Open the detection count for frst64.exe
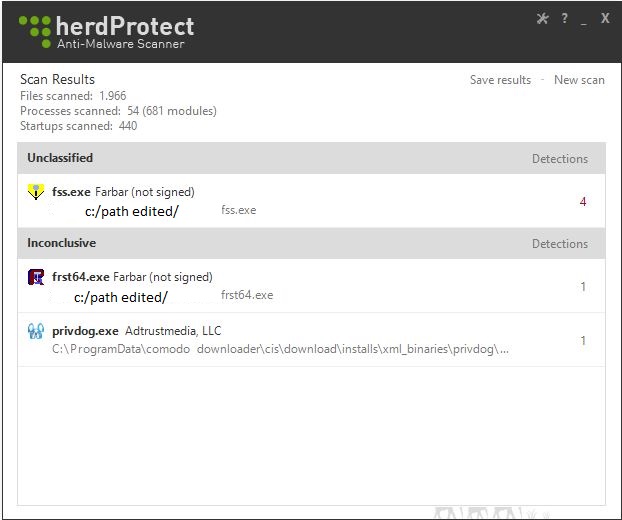Viewport: 622px width, 520px height. point(583,287)
